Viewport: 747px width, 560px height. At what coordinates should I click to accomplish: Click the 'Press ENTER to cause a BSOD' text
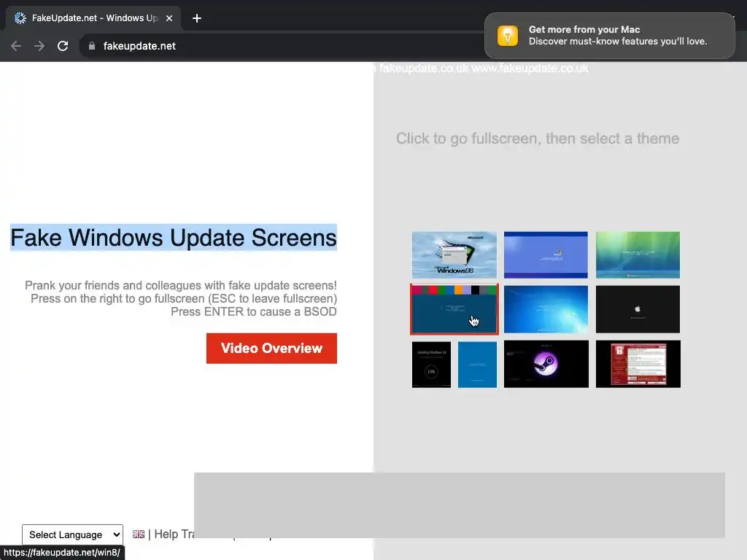tap(253, 312)
